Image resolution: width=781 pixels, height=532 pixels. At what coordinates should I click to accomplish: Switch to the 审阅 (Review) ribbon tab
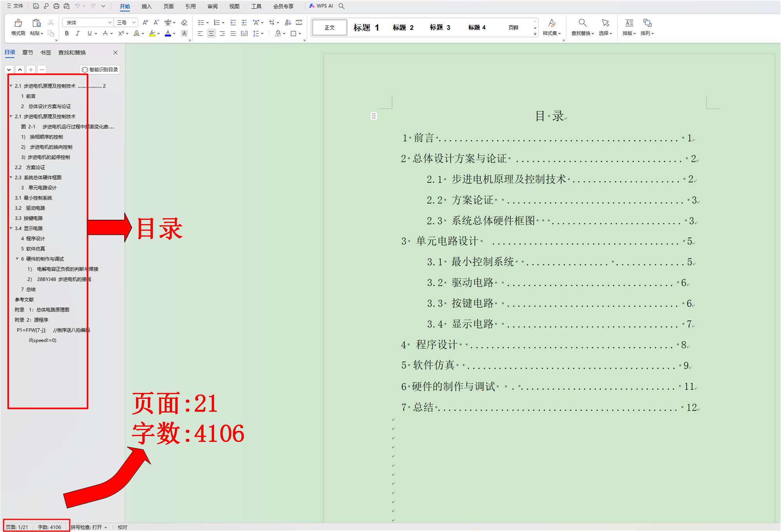[213, 6]
